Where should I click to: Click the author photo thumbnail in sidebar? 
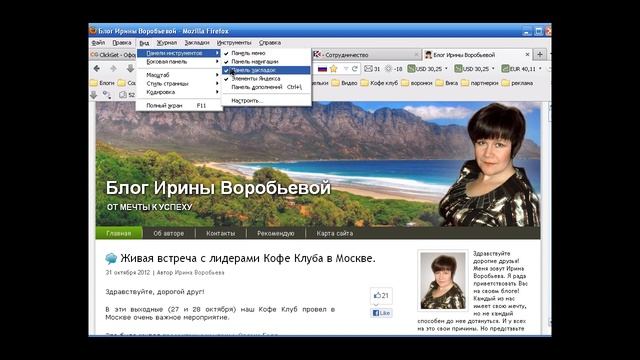tap(443, 280)
